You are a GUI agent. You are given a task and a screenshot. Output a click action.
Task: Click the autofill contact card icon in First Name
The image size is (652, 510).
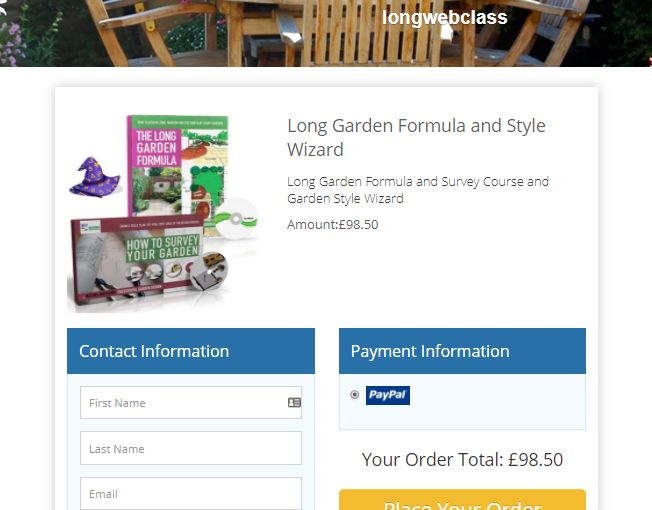click(x=294, y=402)
